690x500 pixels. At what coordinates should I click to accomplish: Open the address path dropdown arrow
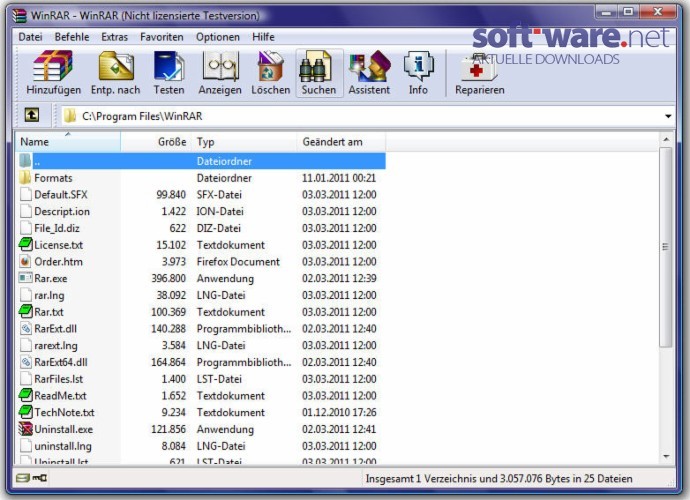click(668, 116)
